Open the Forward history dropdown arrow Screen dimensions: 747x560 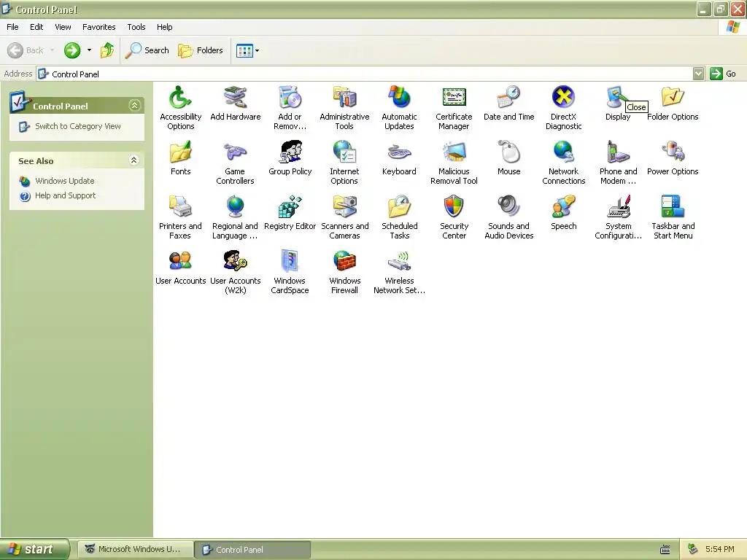click(x=89, y=50)
